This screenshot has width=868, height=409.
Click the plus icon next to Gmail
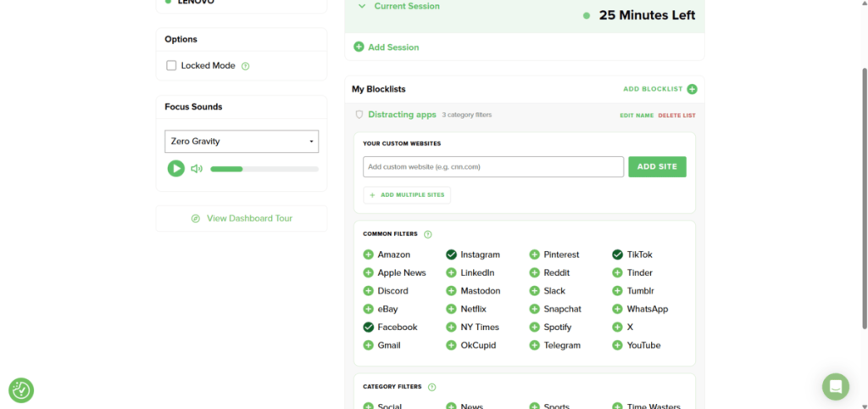[368, 345]
